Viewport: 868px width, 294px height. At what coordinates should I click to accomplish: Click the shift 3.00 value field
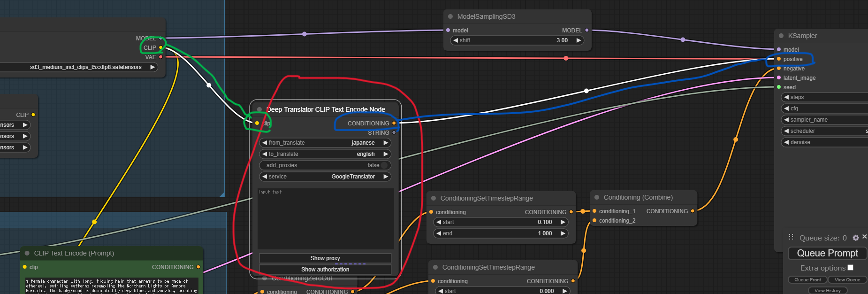517,40
